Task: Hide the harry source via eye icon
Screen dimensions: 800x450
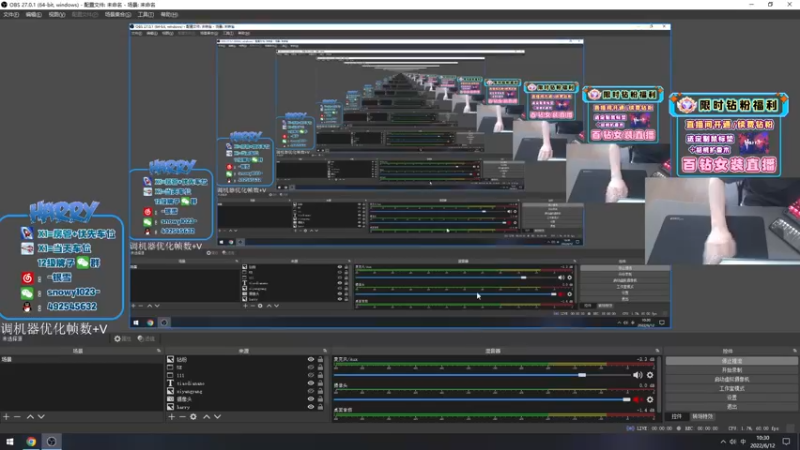Action: coord(311,407)
